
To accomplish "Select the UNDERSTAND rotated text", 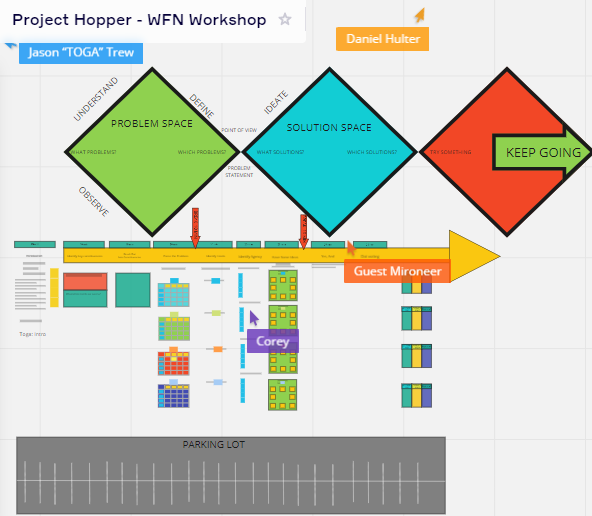I will [x=96, y=99].
